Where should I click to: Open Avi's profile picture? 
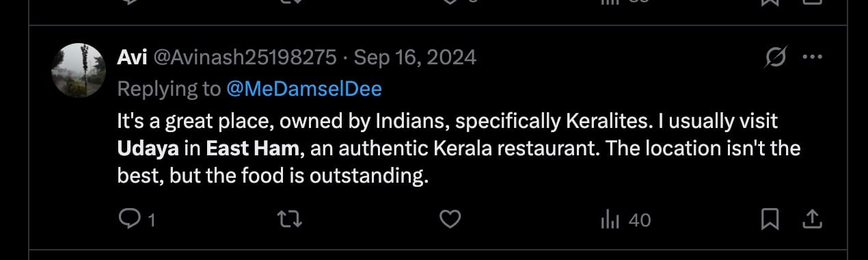[x=79, y=70]
